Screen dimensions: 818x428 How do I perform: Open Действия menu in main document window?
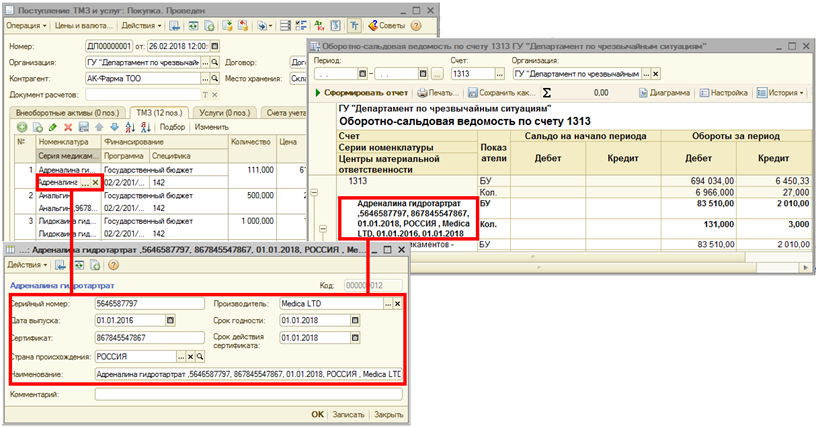point(140,23)
